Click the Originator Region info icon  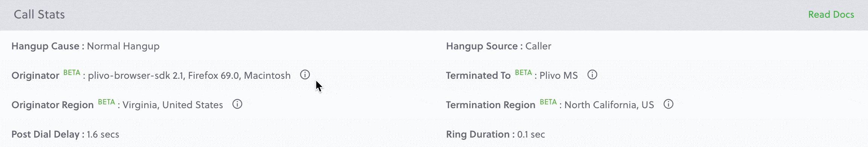[x=237, y=104]
